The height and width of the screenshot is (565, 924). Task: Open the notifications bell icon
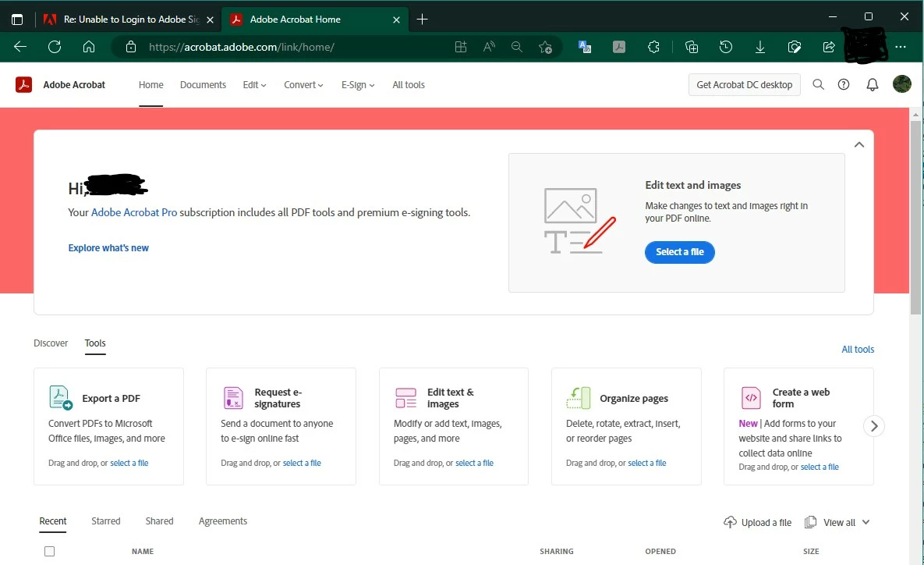point(872,85)
